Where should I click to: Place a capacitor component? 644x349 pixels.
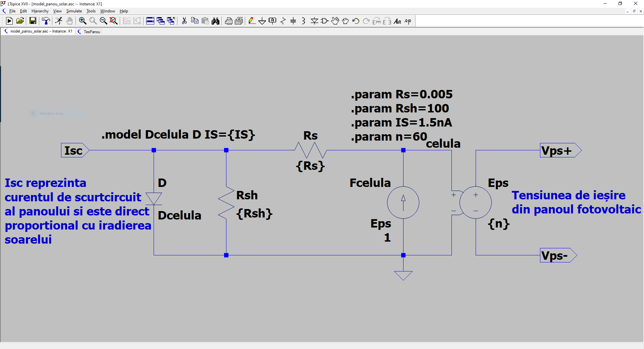293,21
